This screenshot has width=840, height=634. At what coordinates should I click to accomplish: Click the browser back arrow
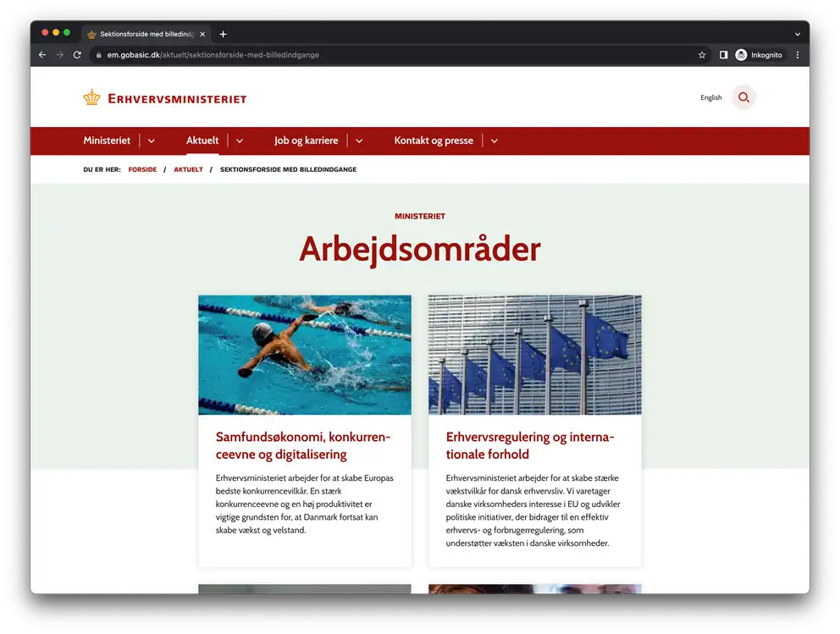tap(42, 55)
